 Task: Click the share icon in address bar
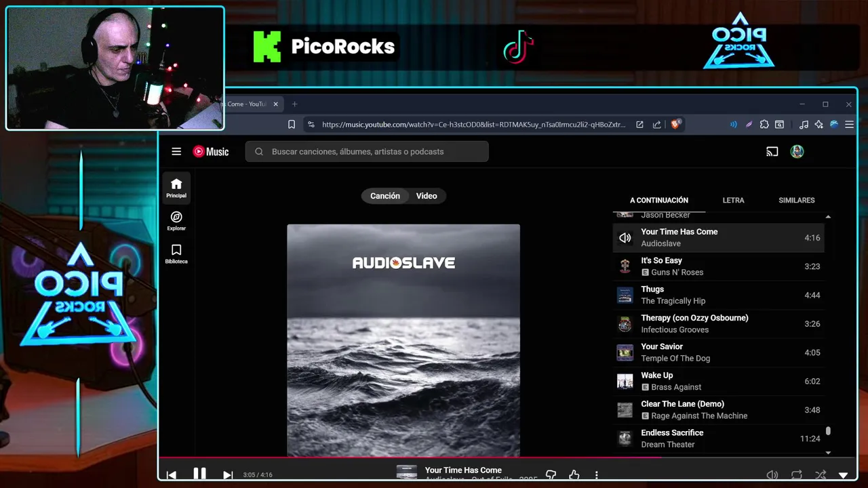pos(656,125)
